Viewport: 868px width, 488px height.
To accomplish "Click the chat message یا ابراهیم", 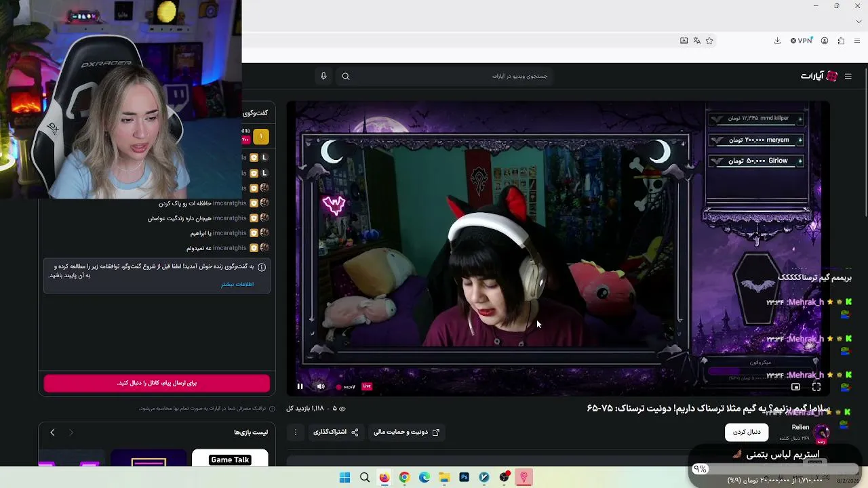I will click(x=201, y=233).
